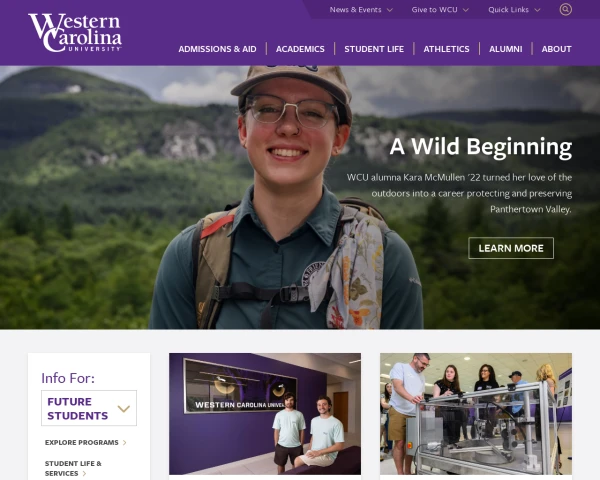The height and width of the screenshot is (480, 600).
Task: Open the search magnifier icon
Action: 566,10
